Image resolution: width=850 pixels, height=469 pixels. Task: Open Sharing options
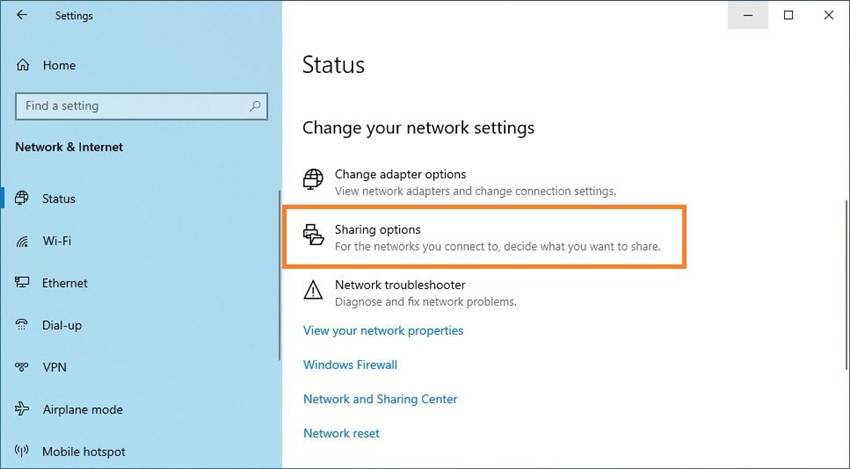[378, 230]
